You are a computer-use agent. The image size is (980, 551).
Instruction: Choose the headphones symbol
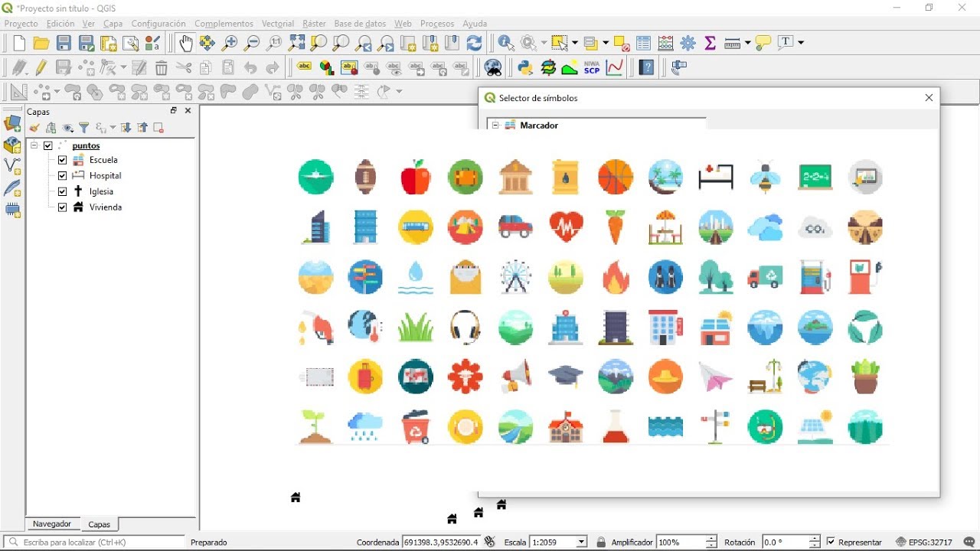465,328
